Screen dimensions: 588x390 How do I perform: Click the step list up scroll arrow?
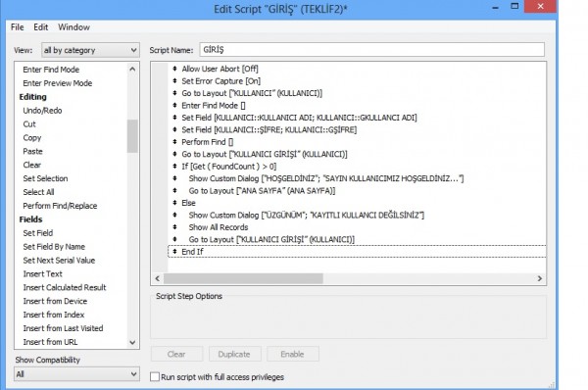(x=132, y=69)
